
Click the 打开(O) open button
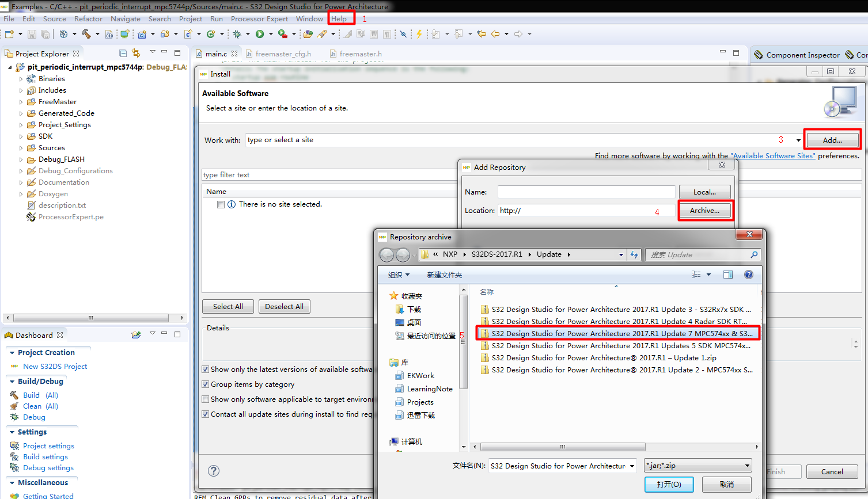[669, 484]
